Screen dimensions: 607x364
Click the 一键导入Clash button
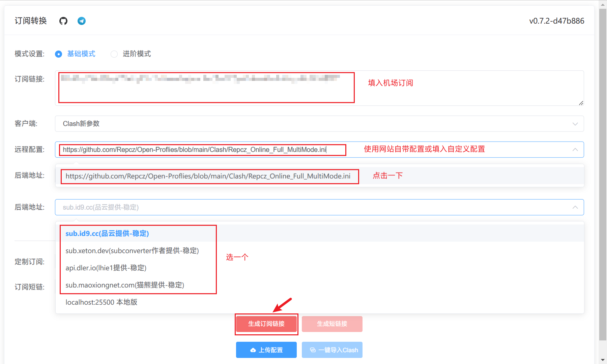[x=332, y=350]
